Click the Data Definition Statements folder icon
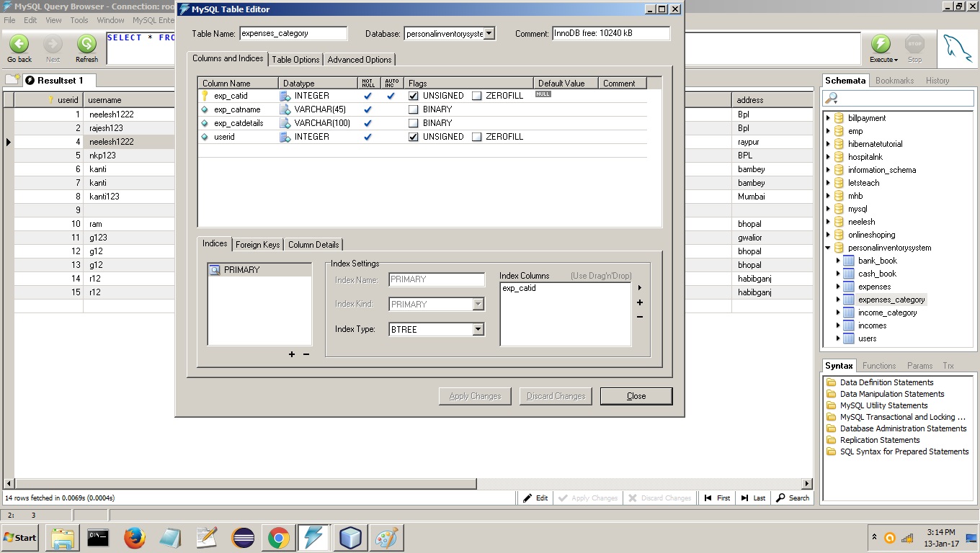The height and width of the screenshot is (553, 980). click(831, 382)
